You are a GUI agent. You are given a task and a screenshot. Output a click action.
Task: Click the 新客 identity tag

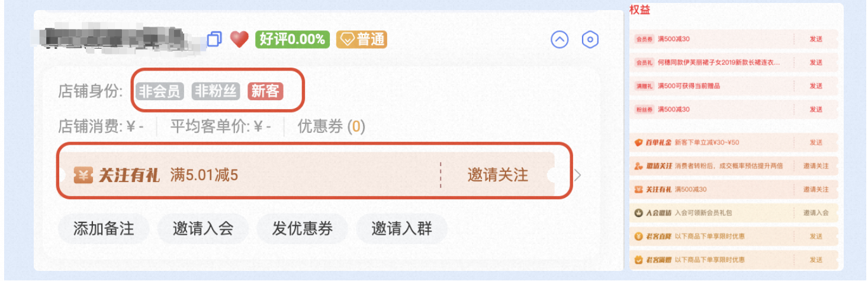(265, 91)
